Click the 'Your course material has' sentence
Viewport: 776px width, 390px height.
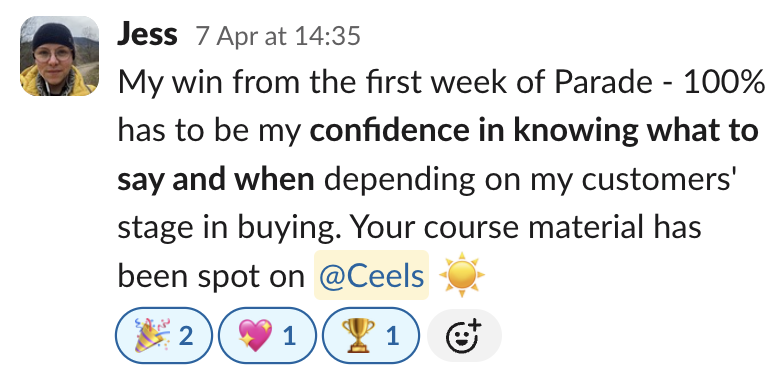point(525,227)
